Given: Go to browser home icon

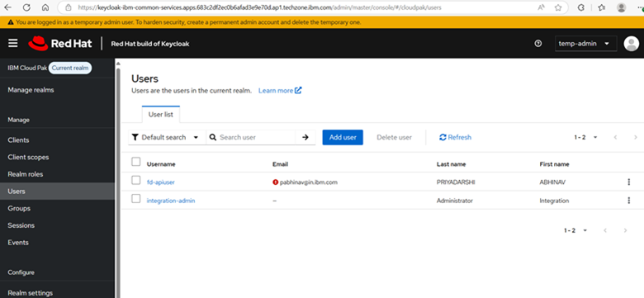Looking at the screenshot, I should click(45, 7).
